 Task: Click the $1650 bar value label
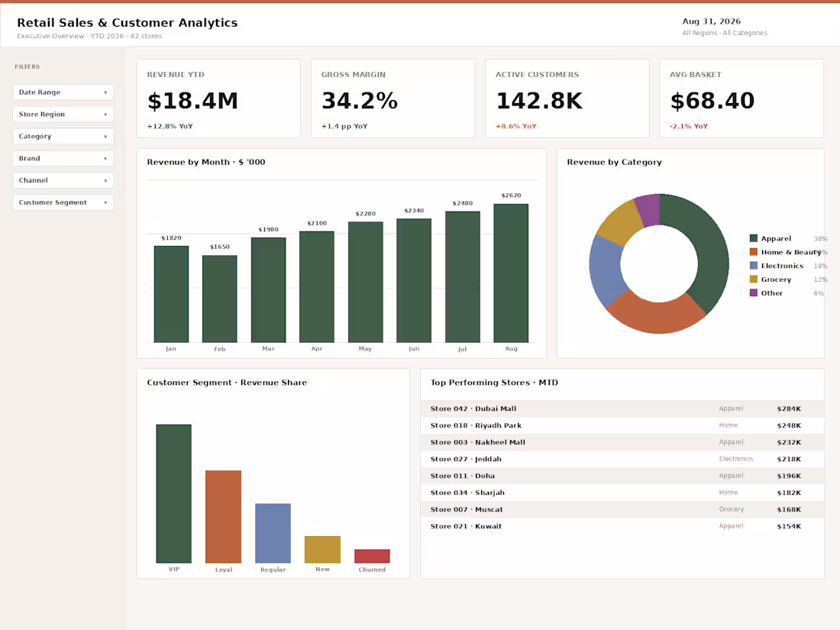tap(220, 247)
